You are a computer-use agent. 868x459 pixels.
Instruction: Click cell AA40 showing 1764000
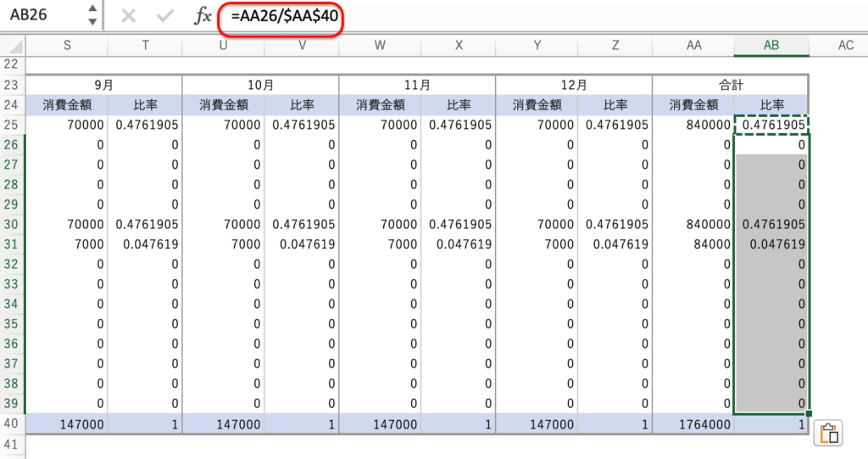click(692, 423)
